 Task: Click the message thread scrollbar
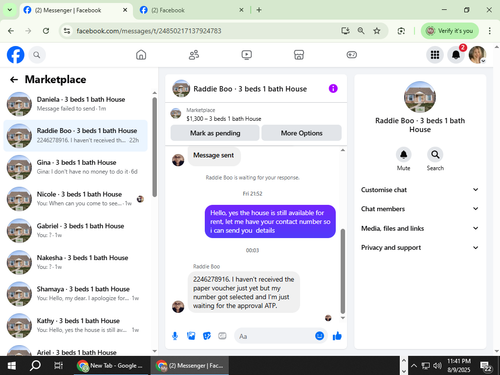[343, 271]
